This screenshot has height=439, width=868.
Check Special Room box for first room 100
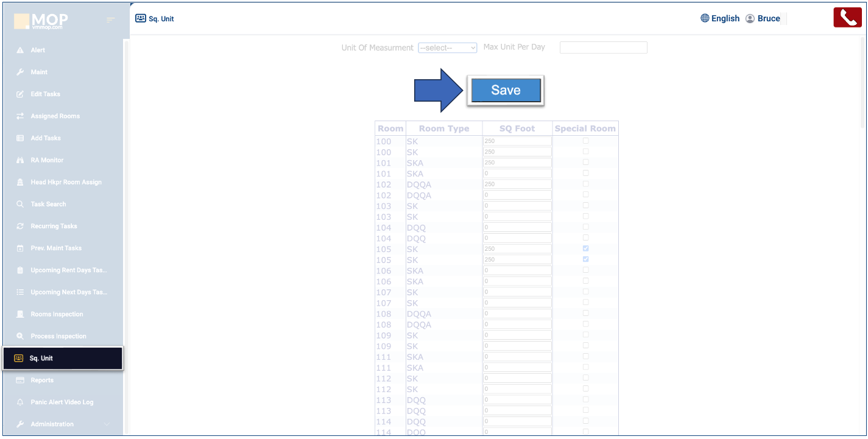click(586, 141)
